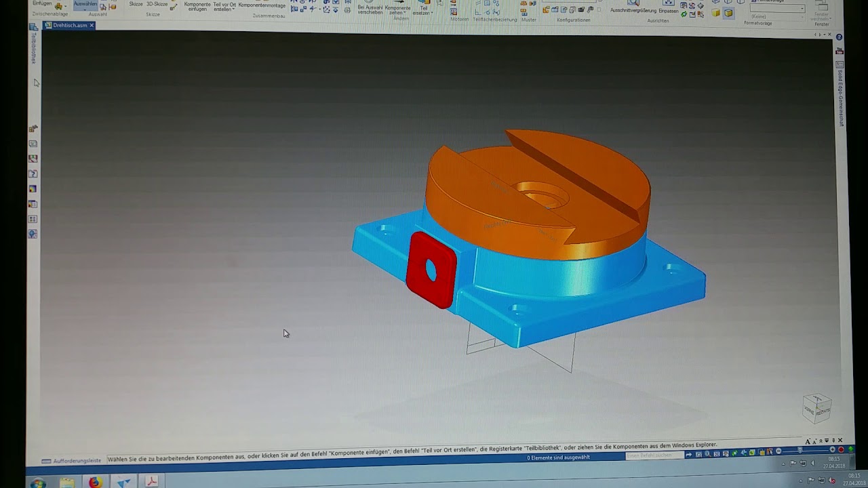Open the PDF reader from the taskbar
868x488 pixels.
point(152,482)
